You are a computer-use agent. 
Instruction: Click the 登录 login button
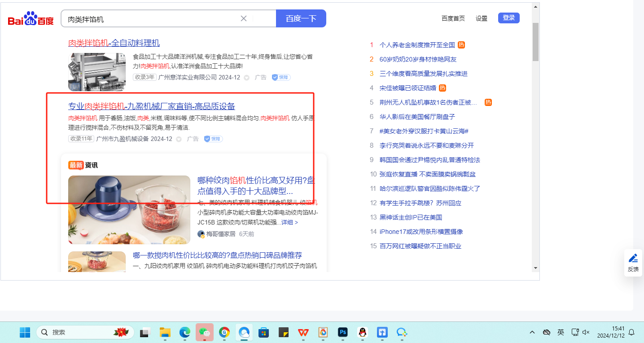509,18
